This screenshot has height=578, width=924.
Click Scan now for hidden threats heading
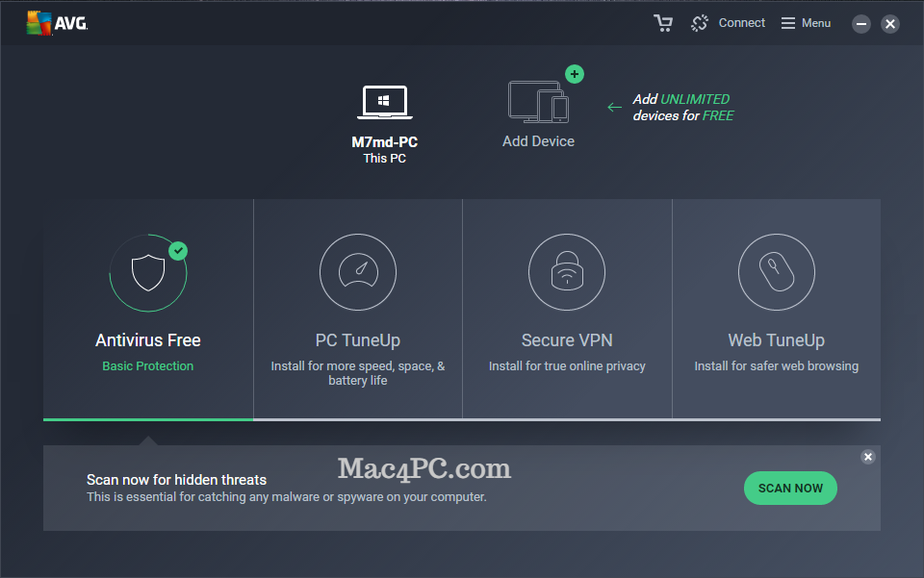tap(176, 480)
